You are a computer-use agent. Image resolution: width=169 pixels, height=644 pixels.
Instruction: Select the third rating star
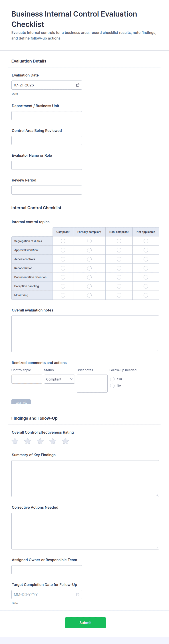pyautogui.click(x=40, y=441)
